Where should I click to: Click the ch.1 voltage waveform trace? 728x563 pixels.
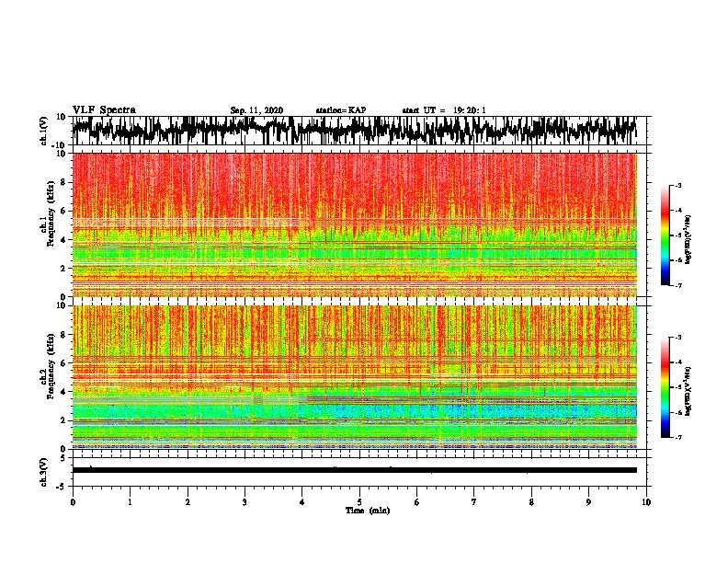click(354, 131)
